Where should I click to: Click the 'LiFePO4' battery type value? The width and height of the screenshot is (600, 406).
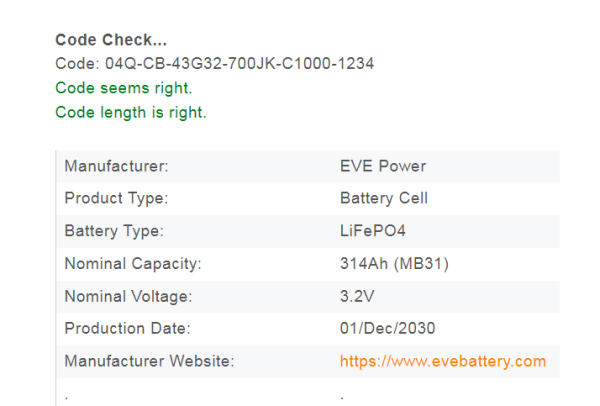pos(375,231)
